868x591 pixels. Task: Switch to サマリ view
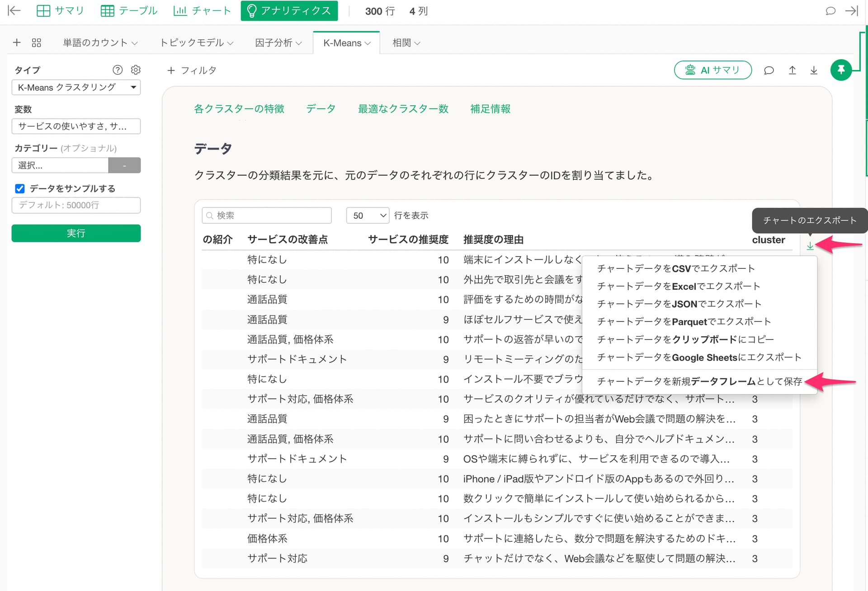point(60,11)
